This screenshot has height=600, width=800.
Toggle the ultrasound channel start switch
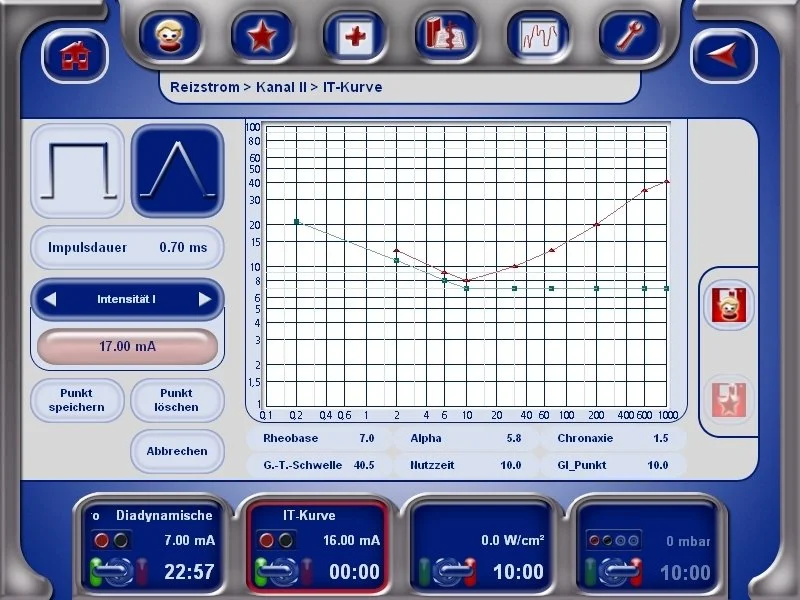pyautogui.click(x=448, y=571)
